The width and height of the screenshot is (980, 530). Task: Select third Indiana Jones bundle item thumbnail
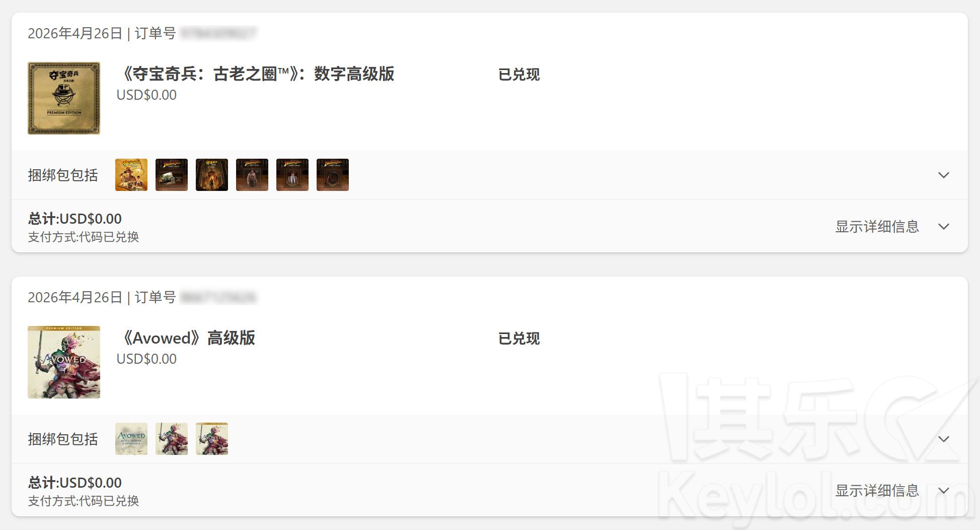click(x=212, y=175)
